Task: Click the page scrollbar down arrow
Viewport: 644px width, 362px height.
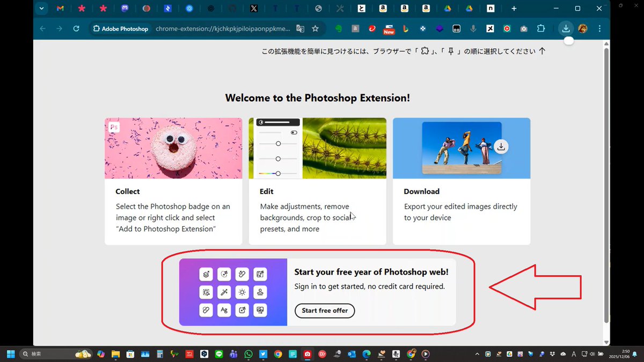Action: pos(607,342)
